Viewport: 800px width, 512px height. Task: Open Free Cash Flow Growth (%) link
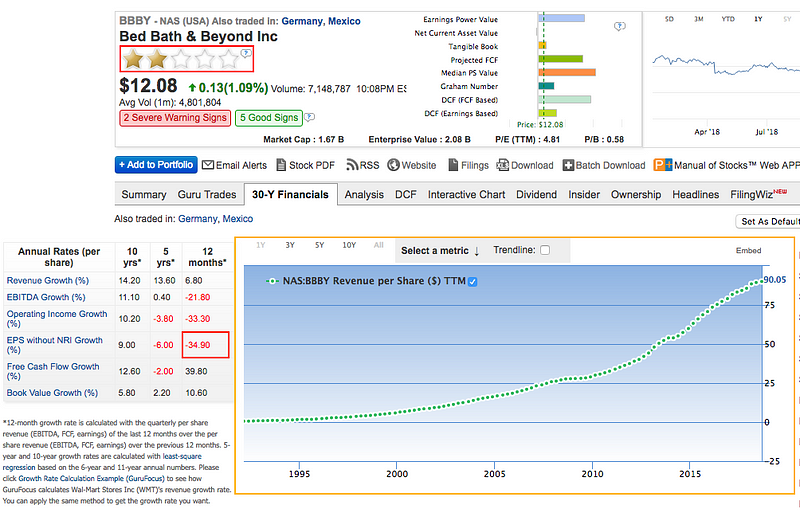point(53,371)
